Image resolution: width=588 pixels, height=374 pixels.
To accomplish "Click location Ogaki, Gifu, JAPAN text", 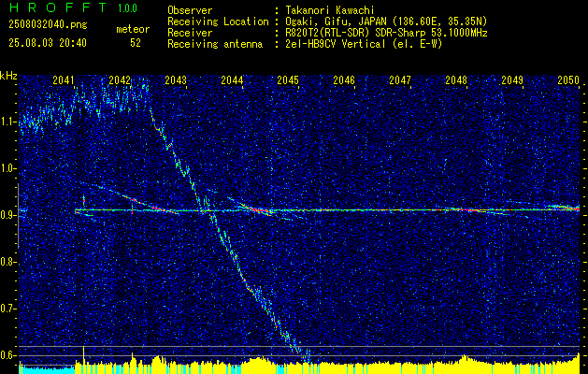I will pos(387,22).
